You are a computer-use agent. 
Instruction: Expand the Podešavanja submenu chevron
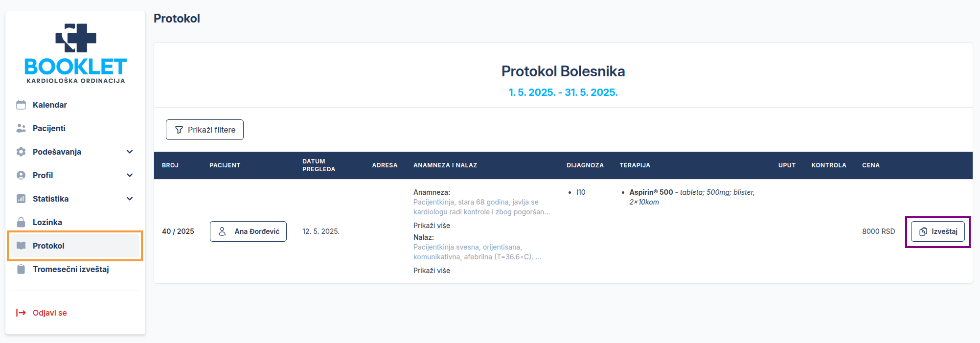click(x=130, y=152)
